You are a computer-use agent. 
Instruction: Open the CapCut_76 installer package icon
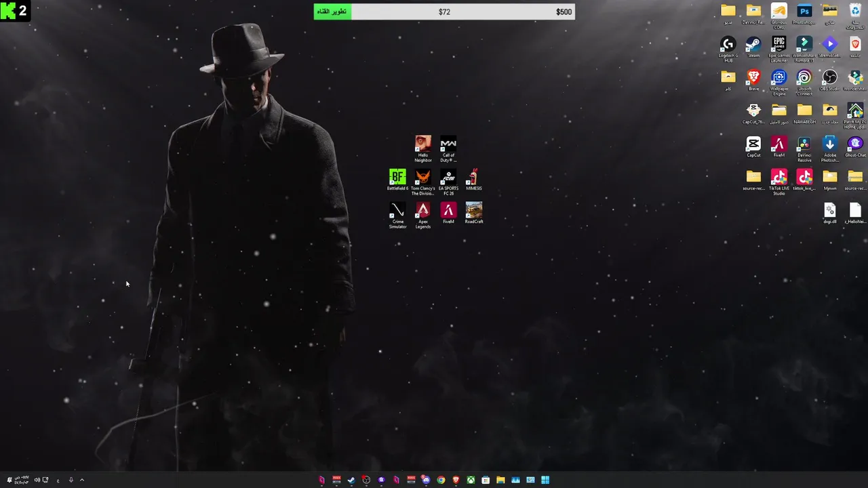pos(753,113)
